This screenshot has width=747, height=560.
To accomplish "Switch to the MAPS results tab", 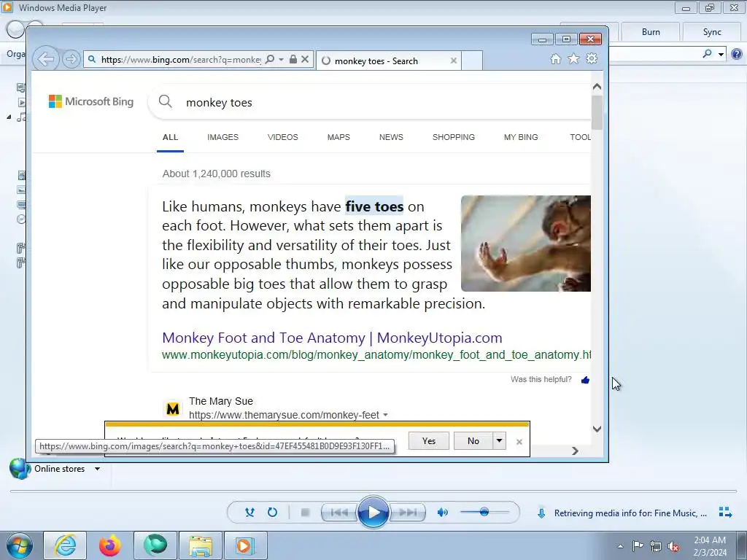I will tap(338, 137).
